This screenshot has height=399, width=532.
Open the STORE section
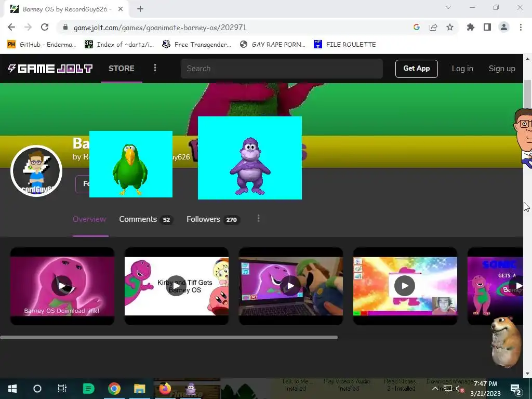point(122,69)
